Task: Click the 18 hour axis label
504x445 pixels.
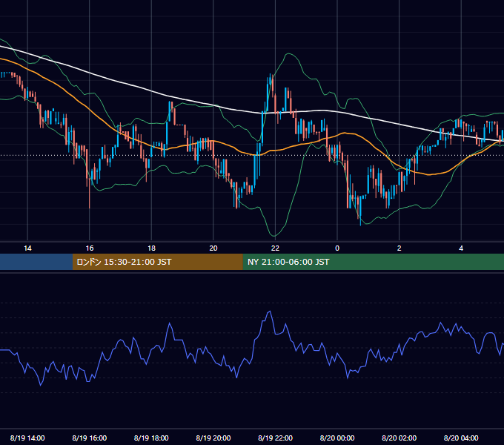Action: point(151,248)
